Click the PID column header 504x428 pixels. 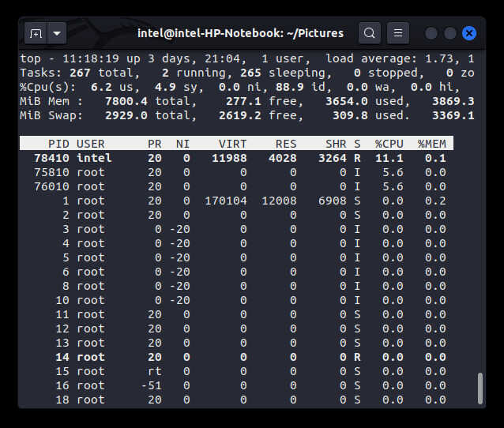(58, 144)
